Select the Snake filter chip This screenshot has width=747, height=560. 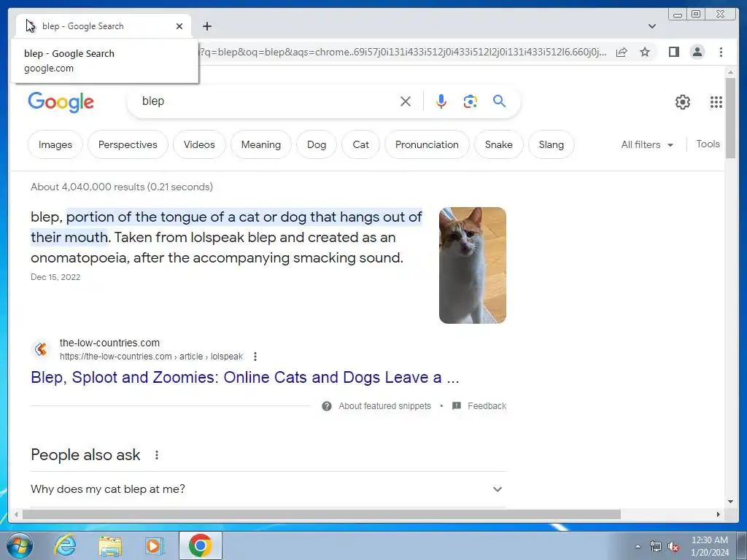[x=498, y=144]
